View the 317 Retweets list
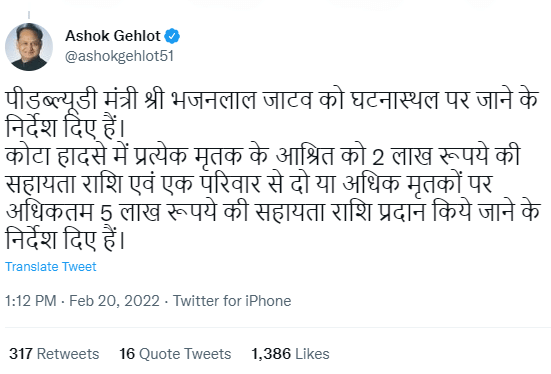Viewport: 551px width, 374px height. pos(54,354)
